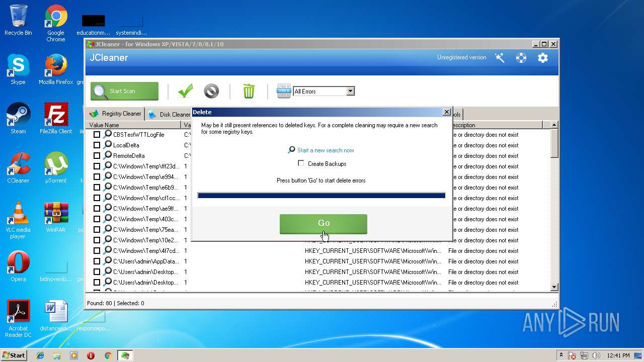Sort by Value Name column header
The image size is (644, 362).
[134, 125]
